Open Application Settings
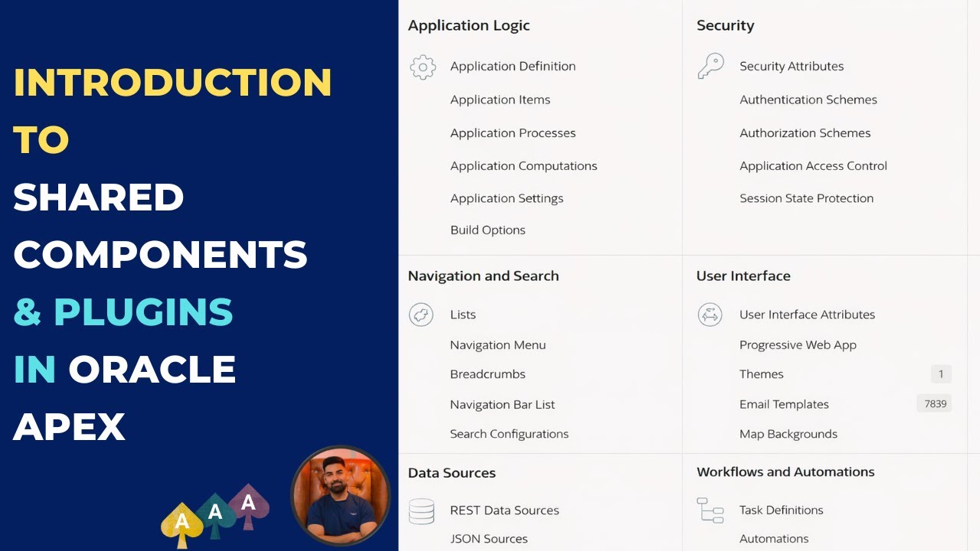This screenshot has height=551, width=980. pos(507,198)
